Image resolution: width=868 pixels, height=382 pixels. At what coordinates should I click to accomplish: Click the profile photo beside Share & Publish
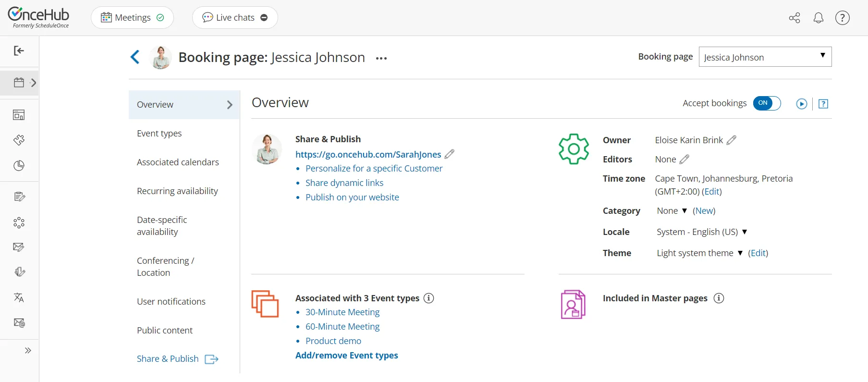(267, 149)
